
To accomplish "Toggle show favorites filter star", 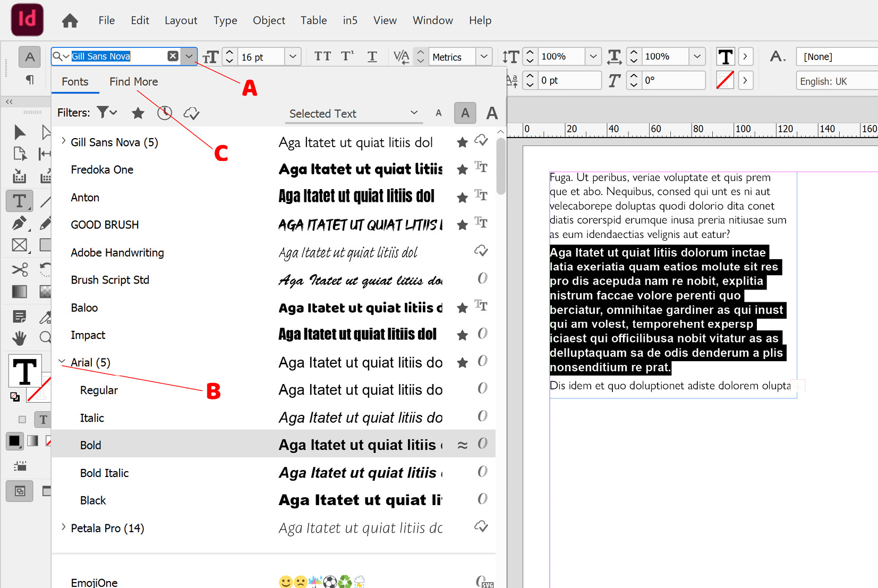I will (138, 113).
